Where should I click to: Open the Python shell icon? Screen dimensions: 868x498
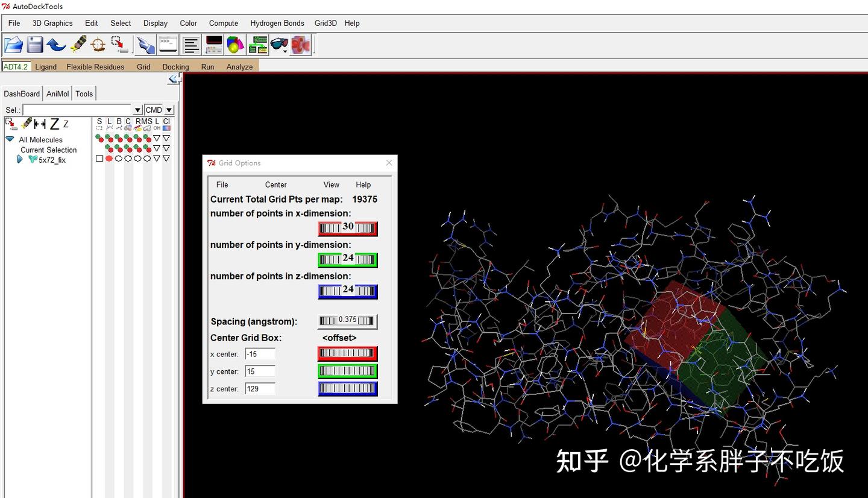tap(168, 44)
